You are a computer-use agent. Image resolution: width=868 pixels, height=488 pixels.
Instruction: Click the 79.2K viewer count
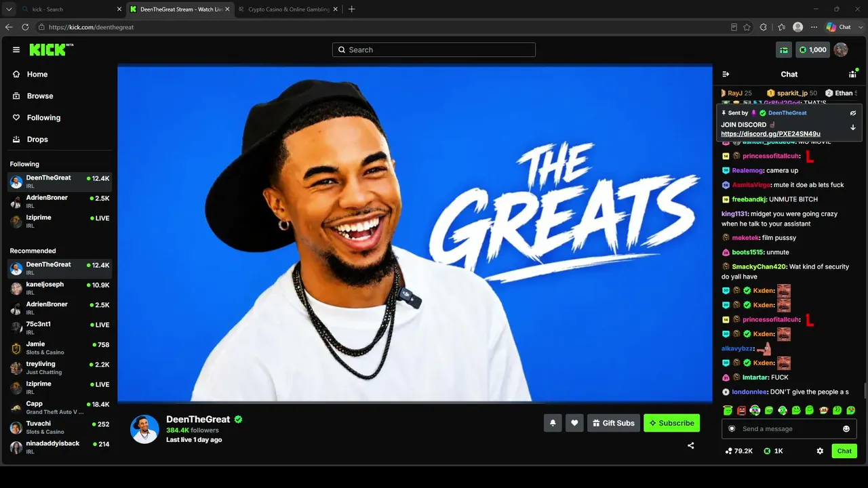coord(738,451)
